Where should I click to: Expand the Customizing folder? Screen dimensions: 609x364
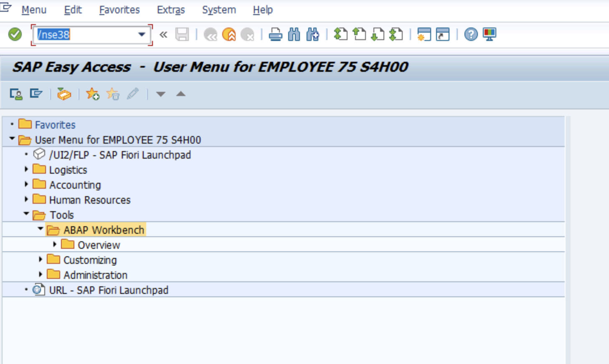(x=40, y=259)
